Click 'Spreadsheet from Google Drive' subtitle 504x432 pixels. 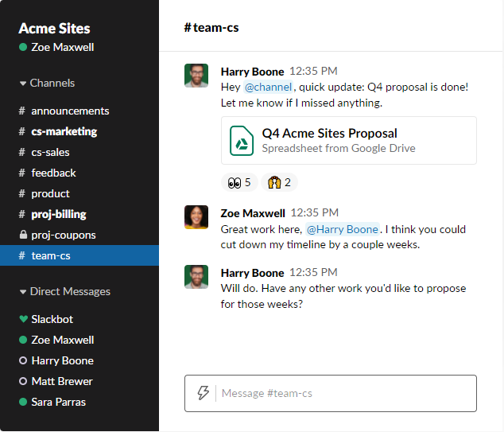point(339,148)
